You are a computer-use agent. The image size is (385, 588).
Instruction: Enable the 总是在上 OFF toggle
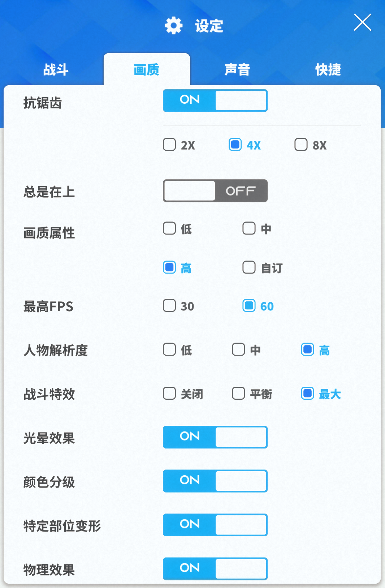[x=215, y=191]
